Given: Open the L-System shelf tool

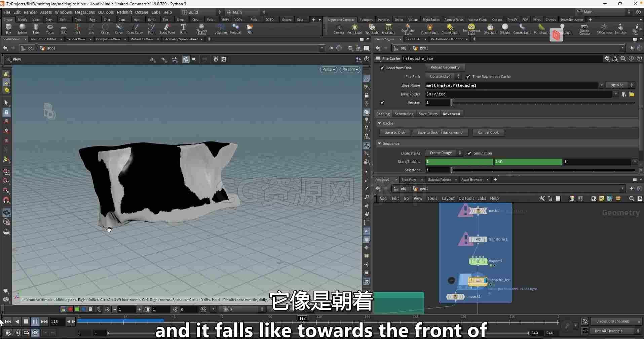Looking at the screenshot, I should 221,29.
